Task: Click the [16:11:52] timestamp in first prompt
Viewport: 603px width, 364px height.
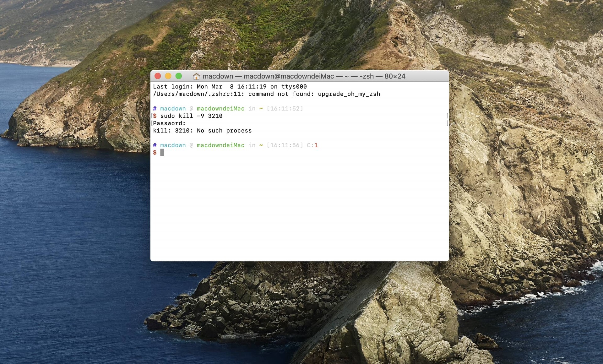Action: (285, 109)
